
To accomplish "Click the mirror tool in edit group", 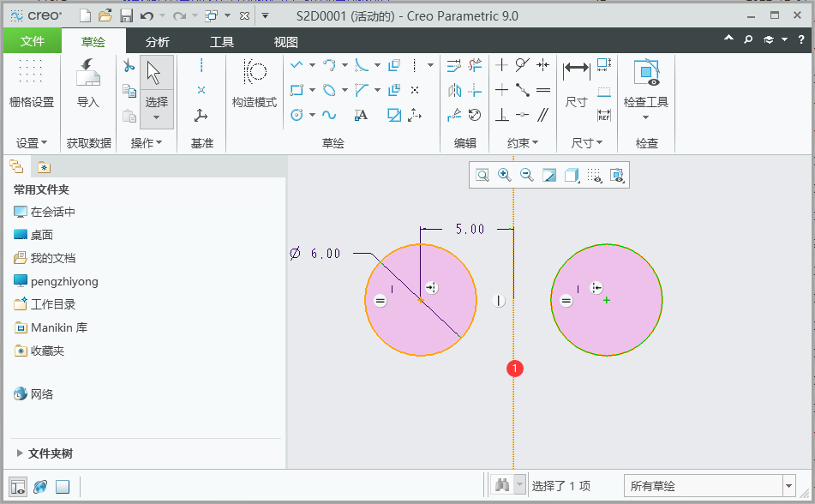I will 455,91.
